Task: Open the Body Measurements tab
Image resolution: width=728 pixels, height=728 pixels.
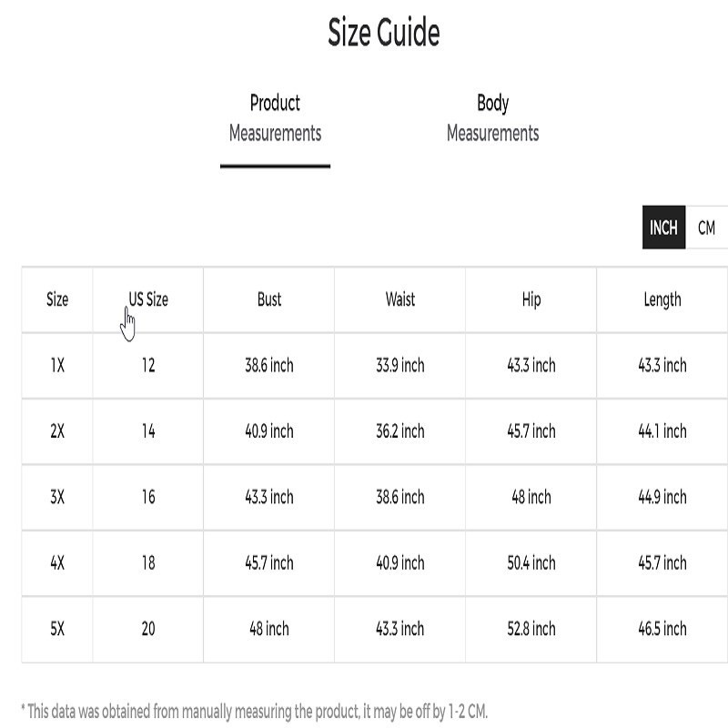Action: [x=492, y=118]
